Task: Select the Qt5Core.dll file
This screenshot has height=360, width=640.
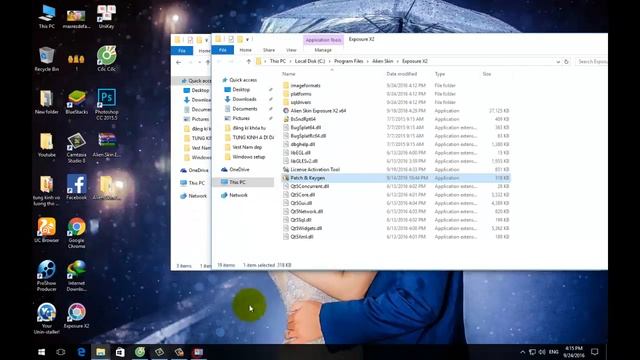Action: pos(302,195)
